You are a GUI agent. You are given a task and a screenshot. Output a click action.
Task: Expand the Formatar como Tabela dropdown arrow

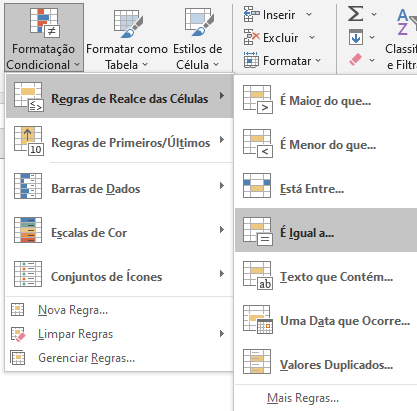145,64
